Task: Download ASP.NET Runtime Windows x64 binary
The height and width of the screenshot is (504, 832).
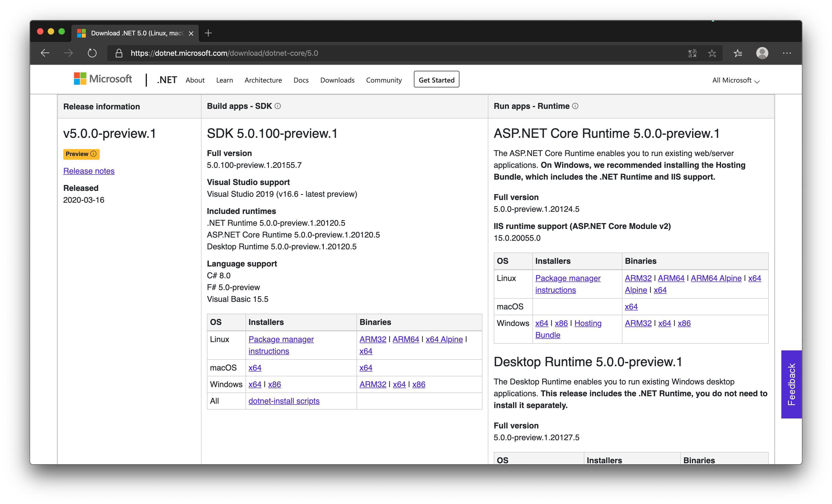Action: [x=664, y=323]
